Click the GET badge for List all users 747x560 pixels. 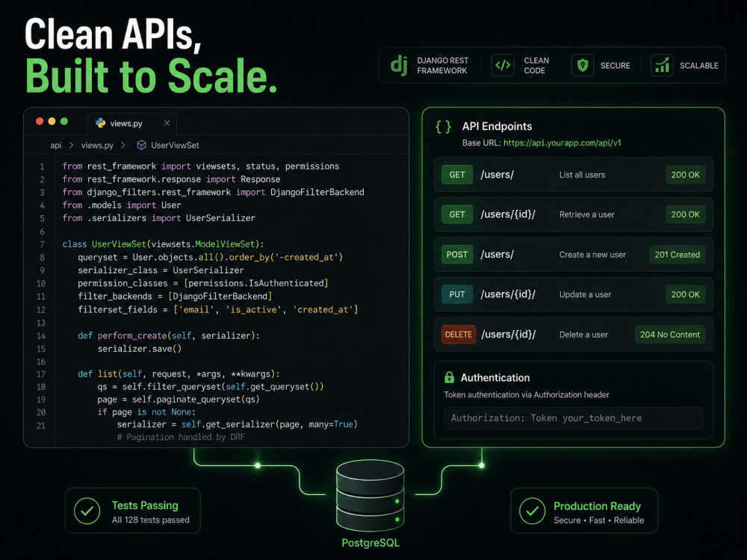coord(457,175)
